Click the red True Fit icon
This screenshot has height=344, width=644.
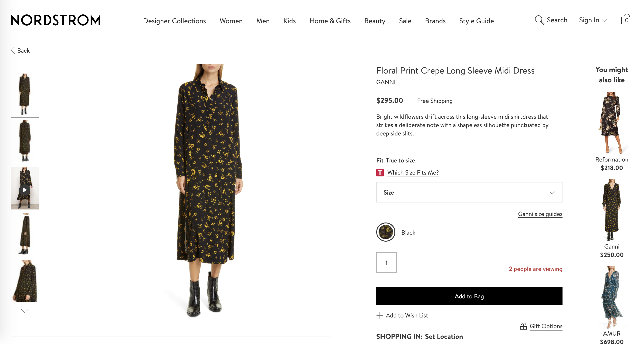(380, 172)
